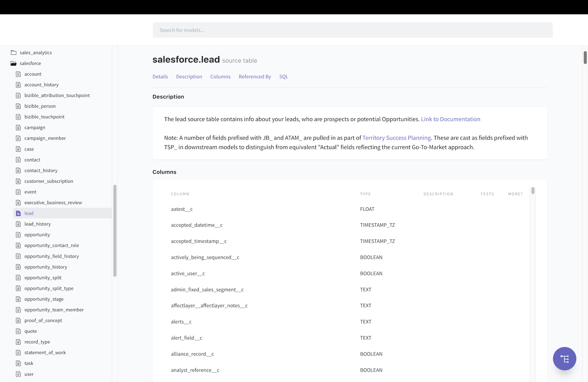
Task: Click the file icon beside event
Action: (x=18, y=192)
